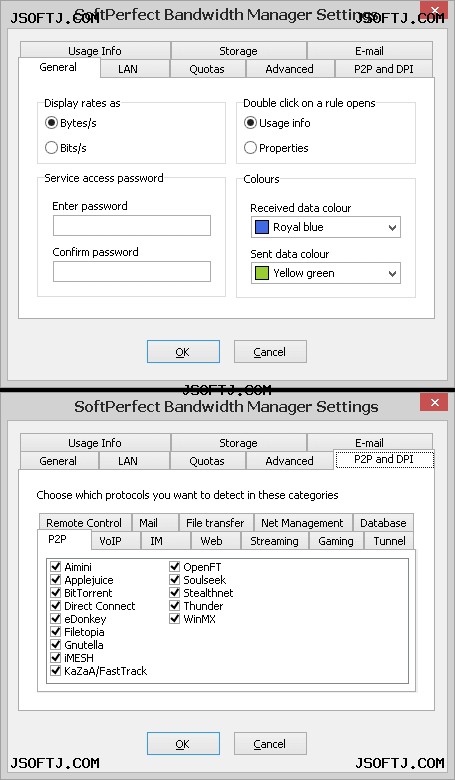This screenshot has width=455, height=780.
Task: Uncheck the BitTorrent protocol checkbox
Action: [x=56, y=593]
